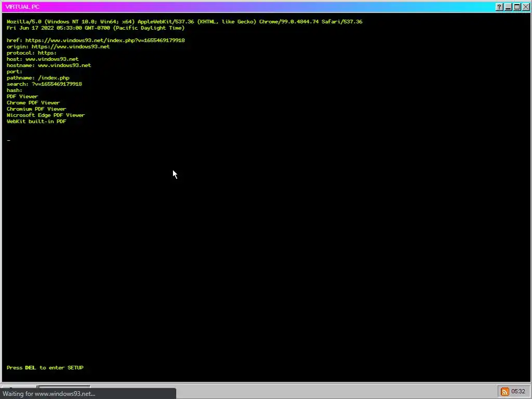Image resolution: width=532 pixels, height=399 pixels.
Task: Select the "protocol: https:" line
Action: pyautogui.click(x=32, y=53)
